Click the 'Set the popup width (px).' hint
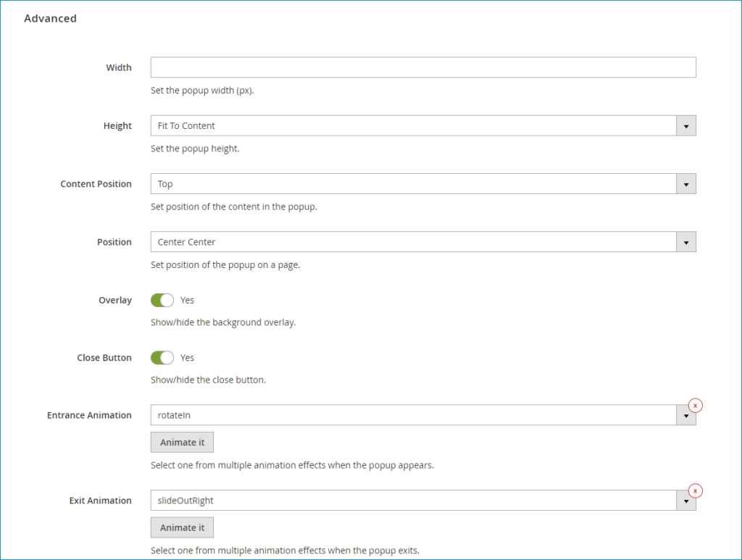742x560 pixels. pyautogui.click(x=203, y=91)
